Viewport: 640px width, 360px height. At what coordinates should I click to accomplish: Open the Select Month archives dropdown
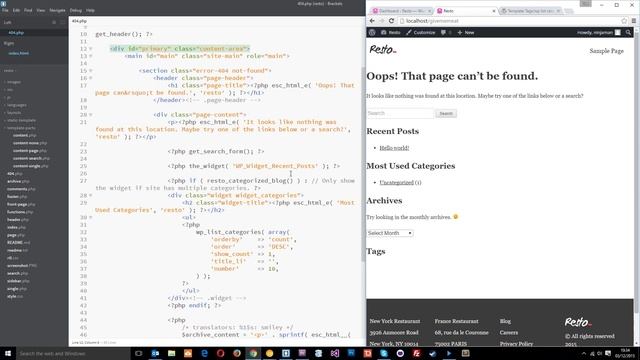tap(390, 233)
